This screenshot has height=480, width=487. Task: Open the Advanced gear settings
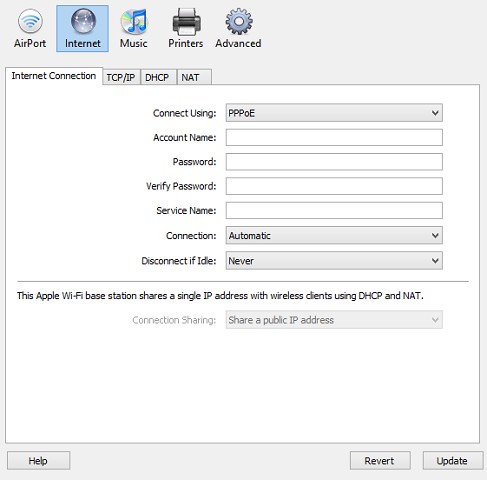pos(238,29)
